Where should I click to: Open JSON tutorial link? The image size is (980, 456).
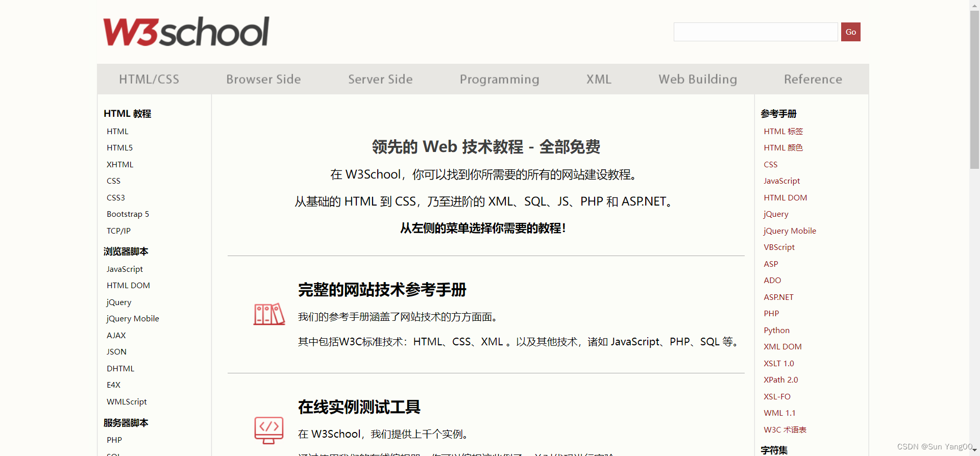click(116, 352)
